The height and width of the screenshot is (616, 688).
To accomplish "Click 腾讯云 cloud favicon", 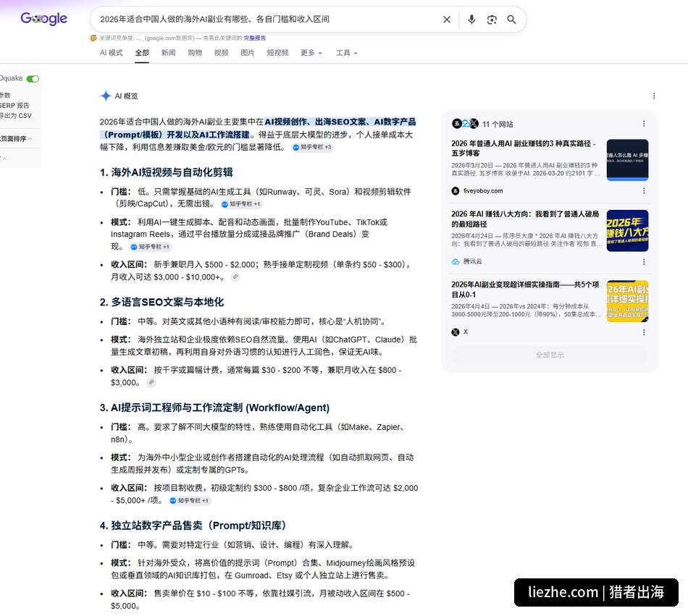I will click(456, 261).
